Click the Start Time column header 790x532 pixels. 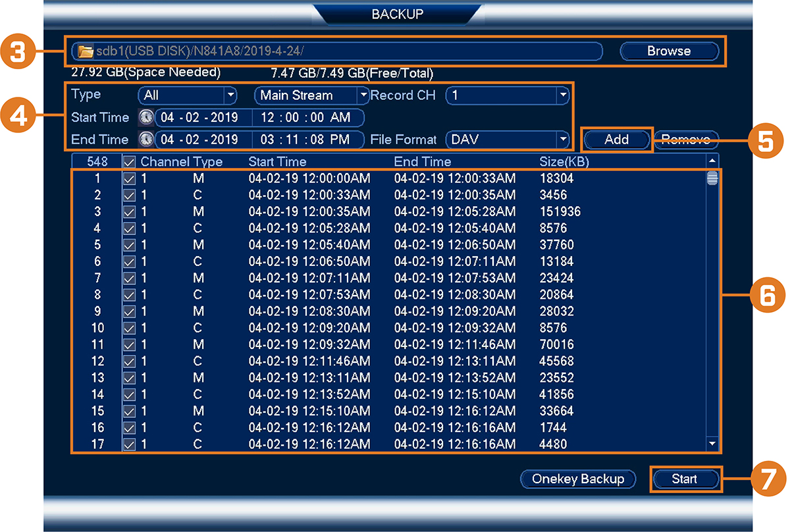click(x=277, y=161)
